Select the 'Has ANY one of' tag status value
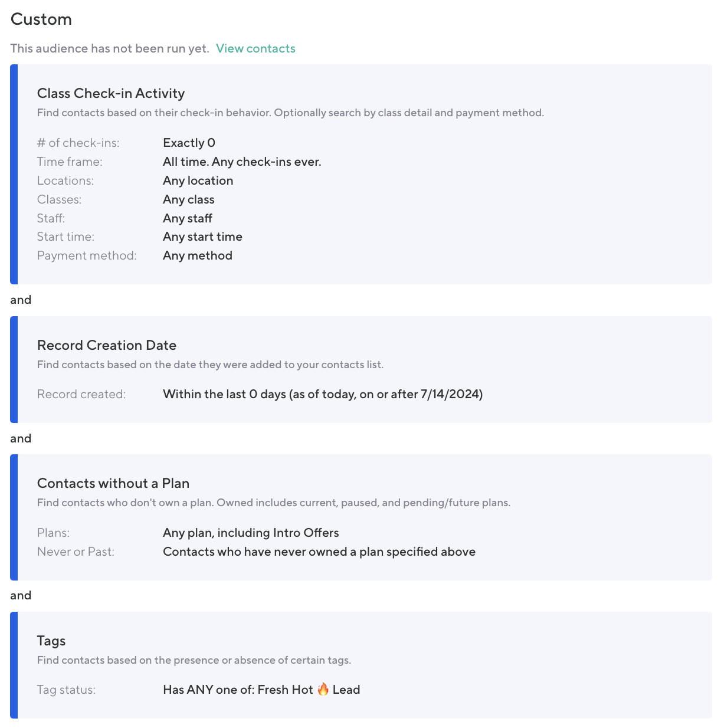Image resolution: width=721 pixels, height=728 pixels. click(x=209, y=690)
